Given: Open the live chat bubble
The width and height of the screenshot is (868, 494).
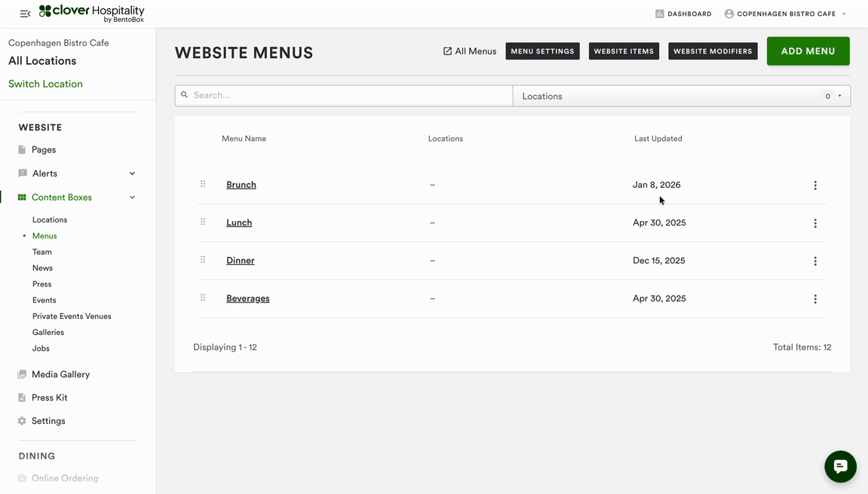Looking at the screenshot, I should pos(840,466).
